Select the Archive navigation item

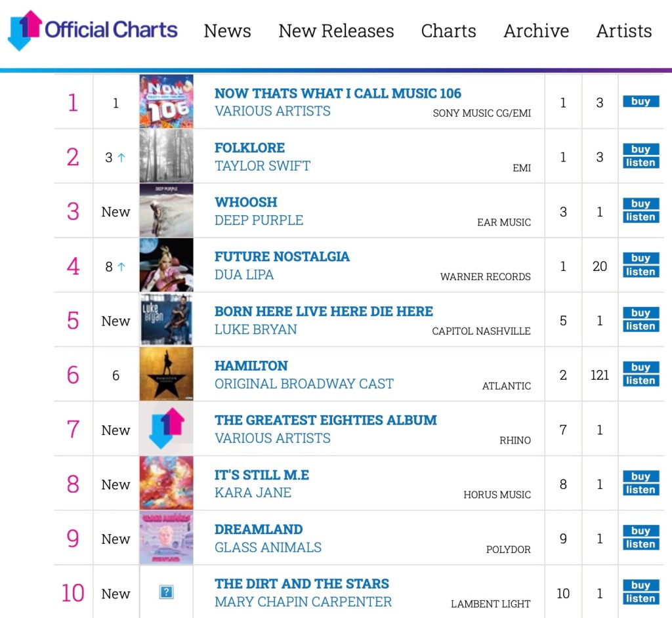pyautogui.click(x=536, y=31)
